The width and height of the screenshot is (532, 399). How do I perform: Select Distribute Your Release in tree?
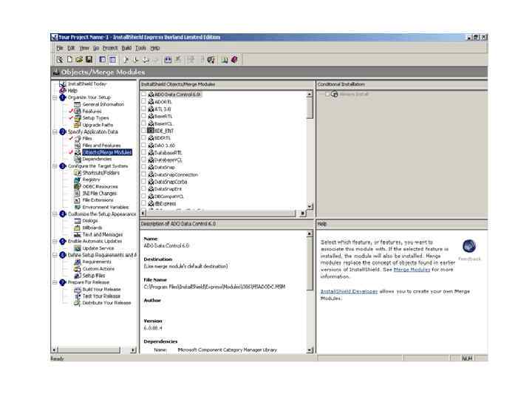(106, 303)
